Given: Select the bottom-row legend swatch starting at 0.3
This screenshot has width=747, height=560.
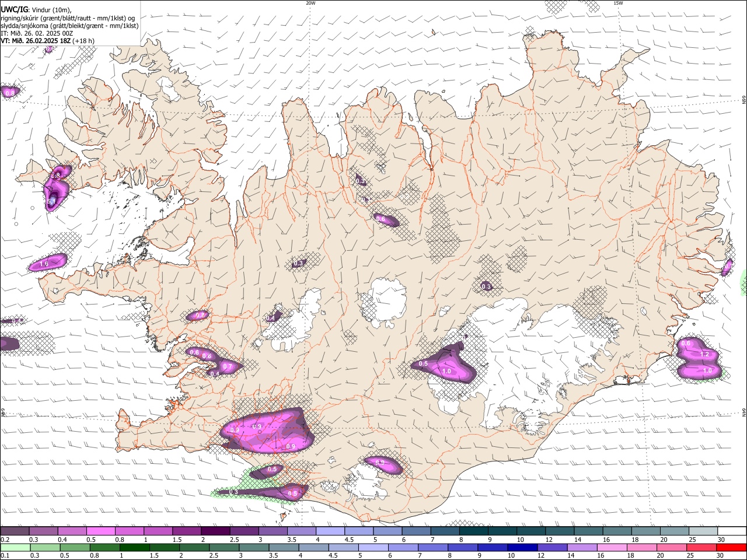Looking at the screenshot, I should coord(46,547).
